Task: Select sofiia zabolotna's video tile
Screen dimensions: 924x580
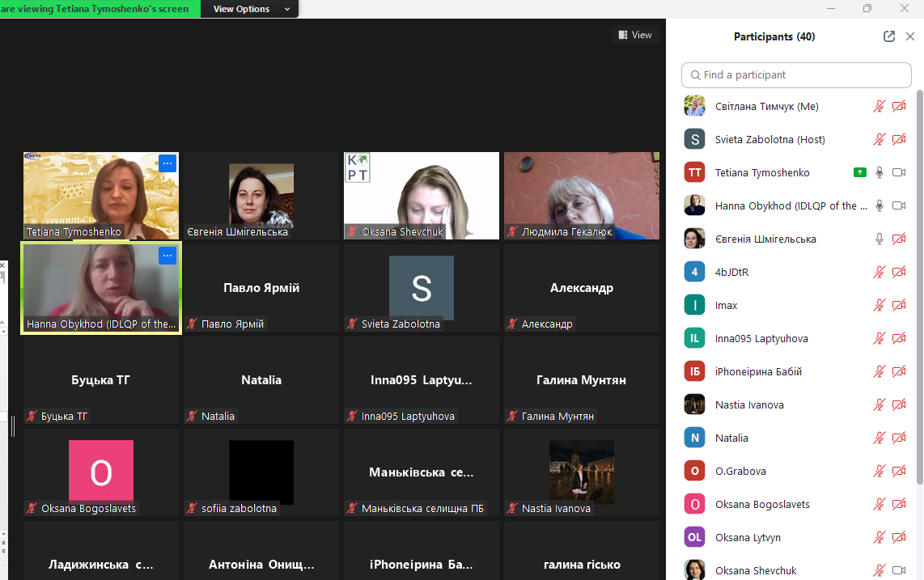Action: tap(261, 472)
